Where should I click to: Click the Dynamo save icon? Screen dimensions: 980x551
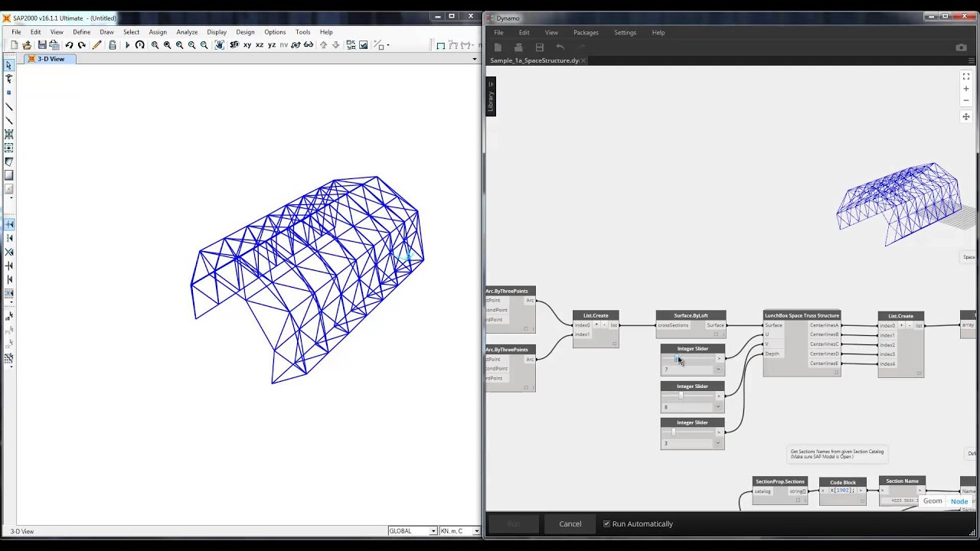point(540,47)
